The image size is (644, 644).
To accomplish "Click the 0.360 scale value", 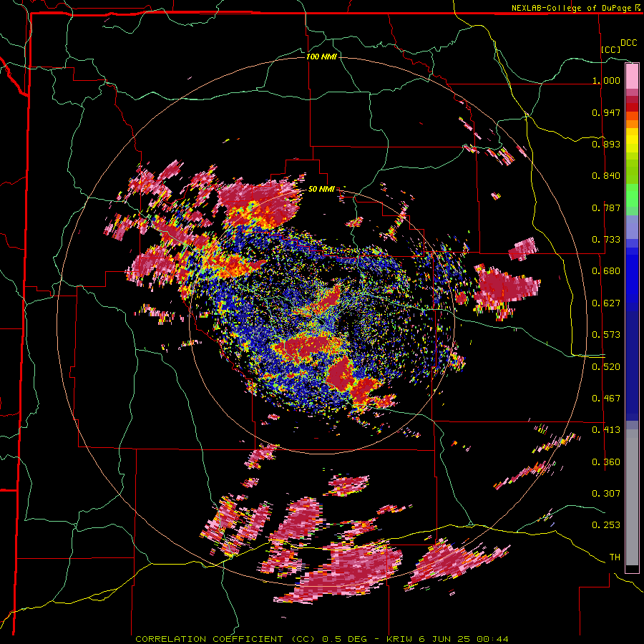I will [606, 462].
